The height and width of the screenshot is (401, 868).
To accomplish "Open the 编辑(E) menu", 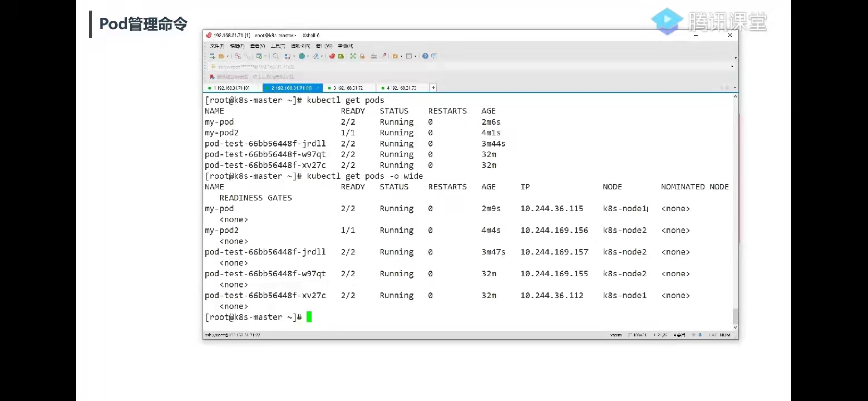I will pos(238,46).
